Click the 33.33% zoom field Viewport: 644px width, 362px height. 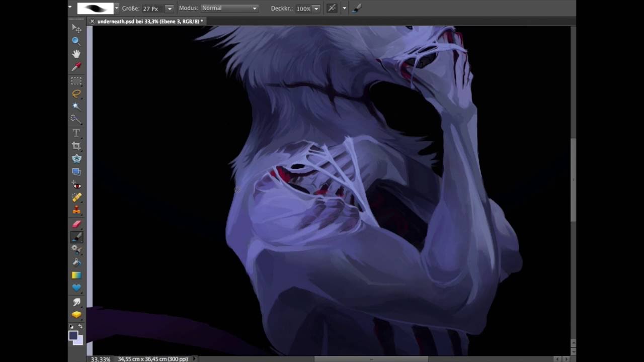point(100,359)
